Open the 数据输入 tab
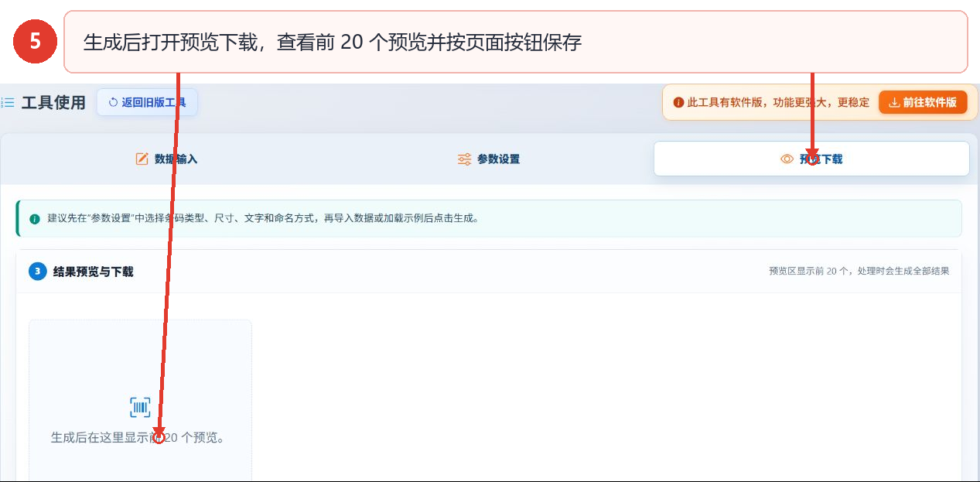The height and width of the screenshot is (482, 980). click(x=166, y=159)
